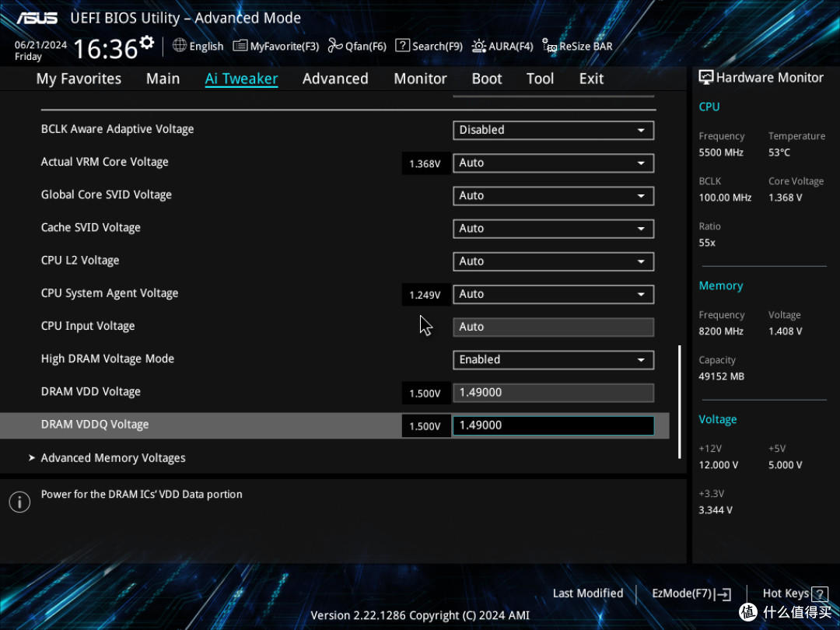The height and width of the screenshot is (630, 840).
Task: Select the DRAM VDDQ Voltage row label
Action: 95,425
